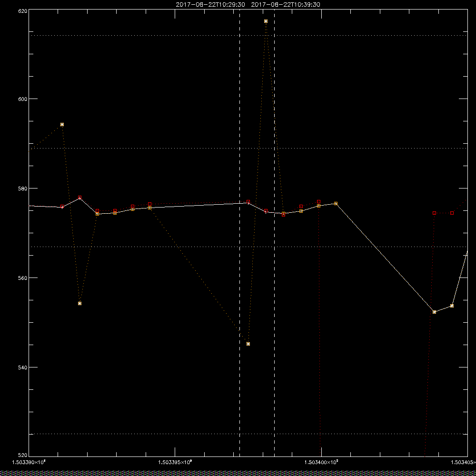This screenshot has width=476, height=476.
Task: Click the 600 y-axis label
Action: [23, 99]
